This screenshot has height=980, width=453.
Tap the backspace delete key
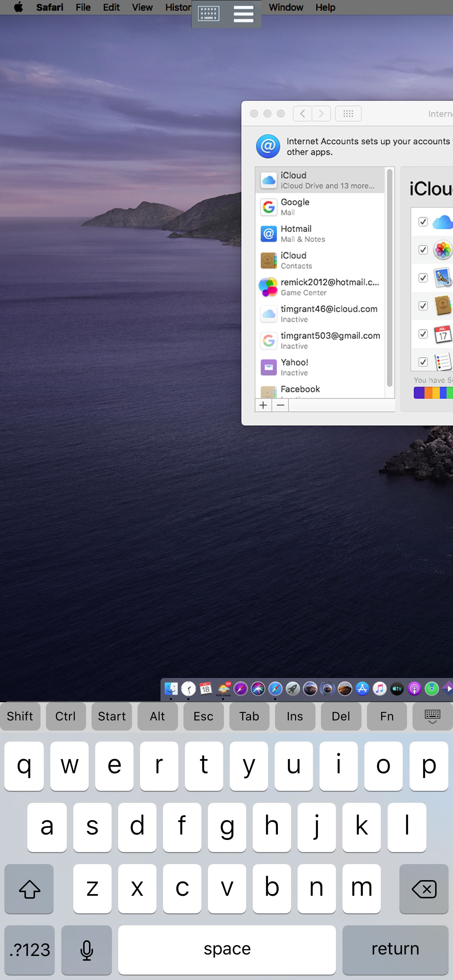coord(424,889)
